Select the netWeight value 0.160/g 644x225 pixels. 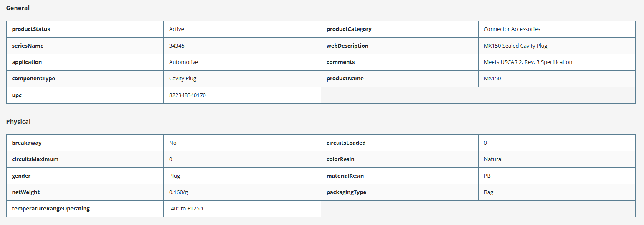pos(179,192)
